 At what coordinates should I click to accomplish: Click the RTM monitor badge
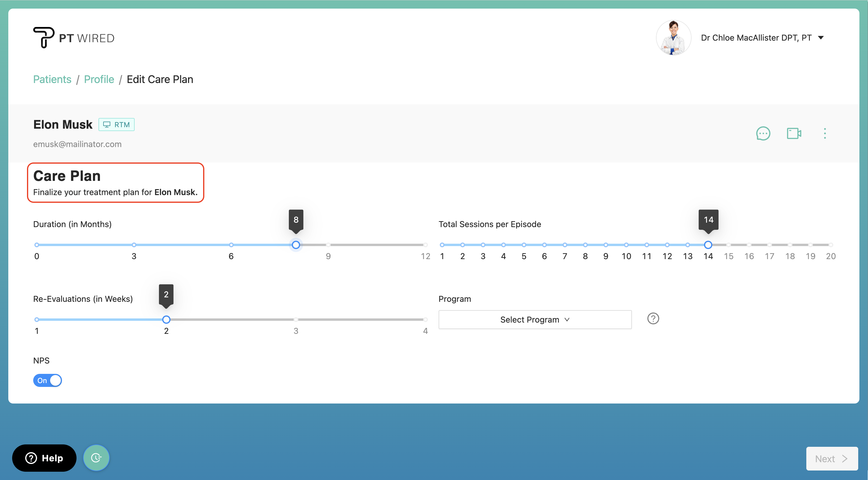point(116,125)
